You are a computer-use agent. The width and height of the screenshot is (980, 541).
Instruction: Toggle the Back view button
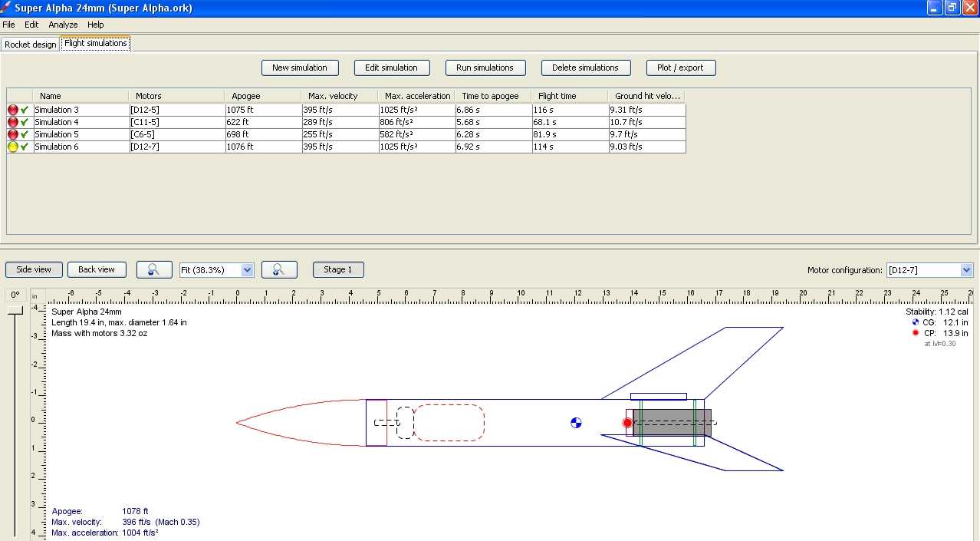pos(97,269)
